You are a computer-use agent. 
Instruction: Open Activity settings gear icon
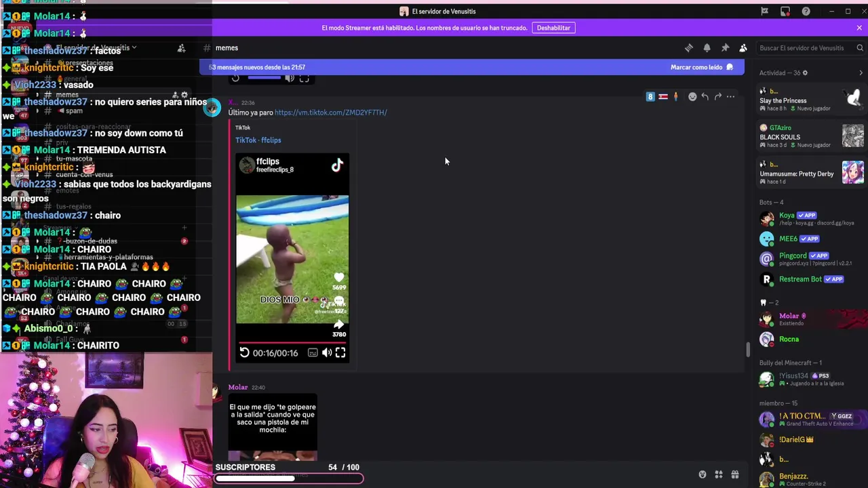click(805, 73)
